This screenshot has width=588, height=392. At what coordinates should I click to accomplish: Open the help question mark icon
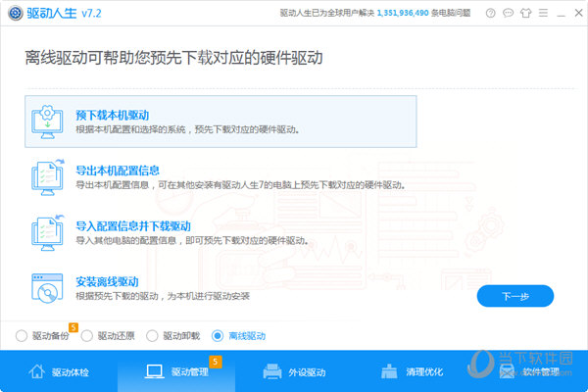(490, 13)
